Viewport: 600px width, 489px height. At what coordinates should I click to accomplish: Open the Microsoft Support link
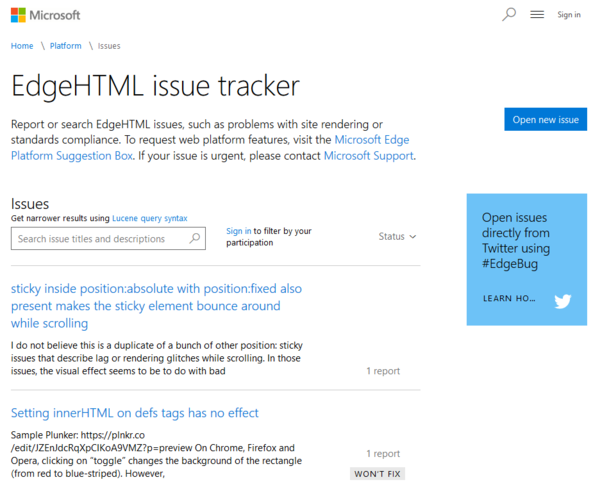368,156
